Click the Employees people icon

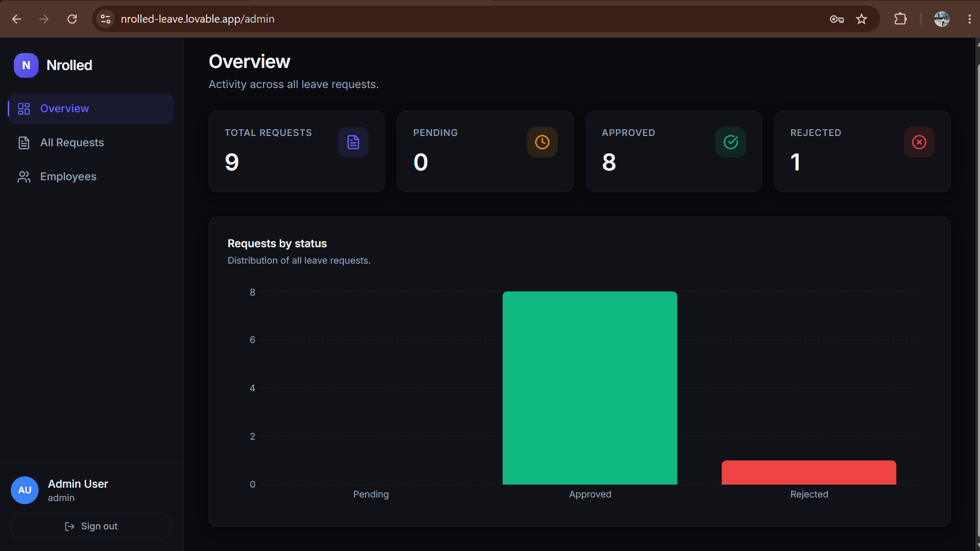coord(24,177)
